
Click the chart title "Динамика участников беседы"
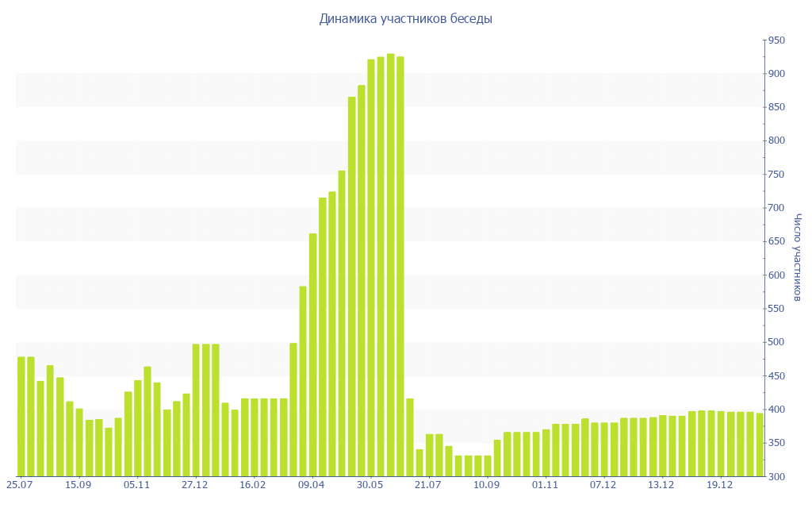point(405,18)
